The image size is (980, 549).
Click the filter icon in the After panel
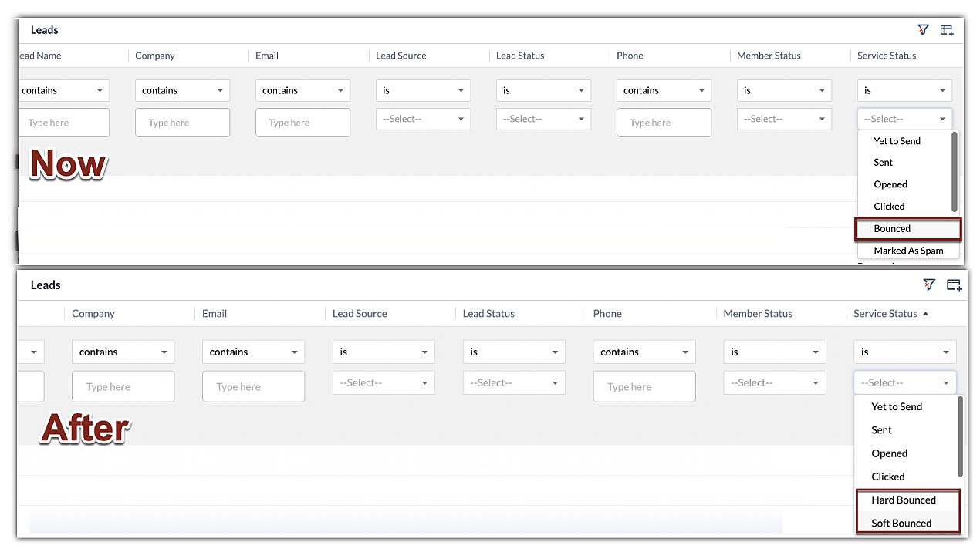pyautogui.click(x=929, y=285)
